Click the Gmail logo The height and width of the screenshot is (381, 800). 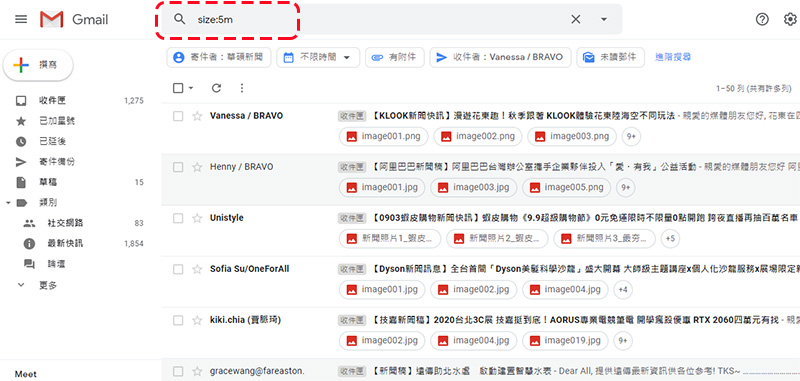tap(74, 19)
